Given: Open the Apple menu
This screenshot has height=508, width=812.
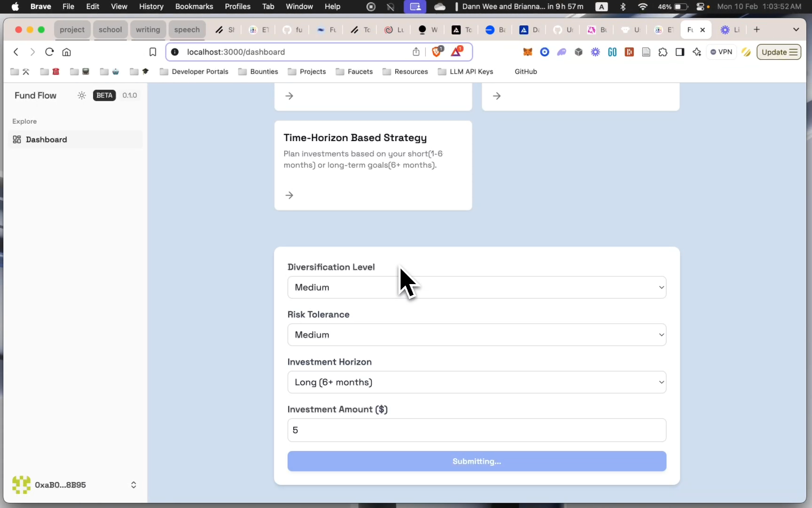Looking at the screenshot, I should pyautogui.click(x=15, y=7).
